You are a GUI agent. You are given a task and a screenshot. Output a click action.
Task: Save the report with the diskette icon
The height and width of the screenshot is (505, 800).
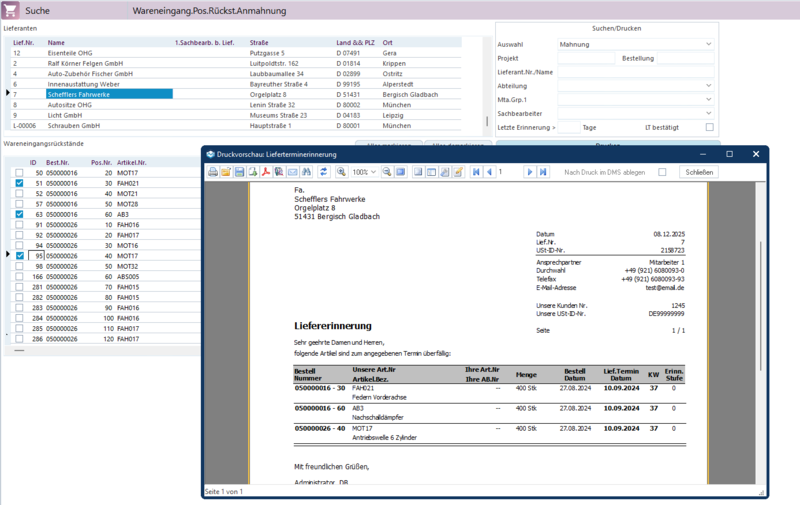point(239,172)
